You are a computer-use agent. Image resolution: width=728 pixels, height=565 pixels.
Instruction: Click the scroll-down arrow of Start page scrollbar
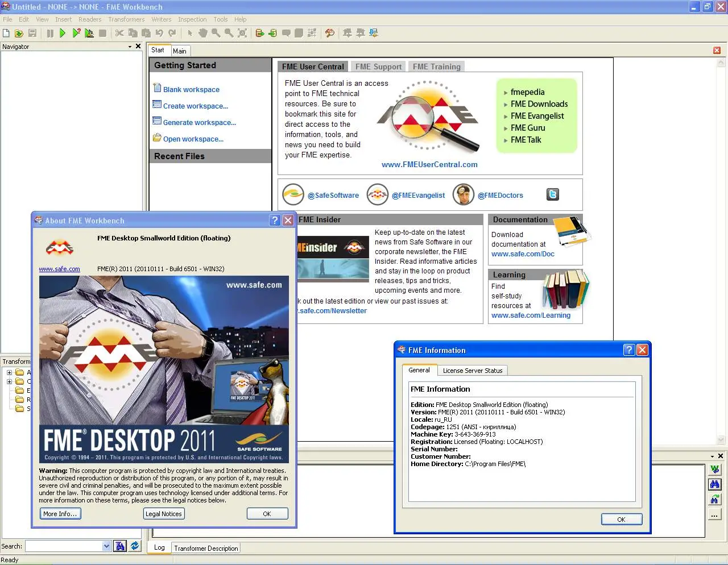[721, 440]
